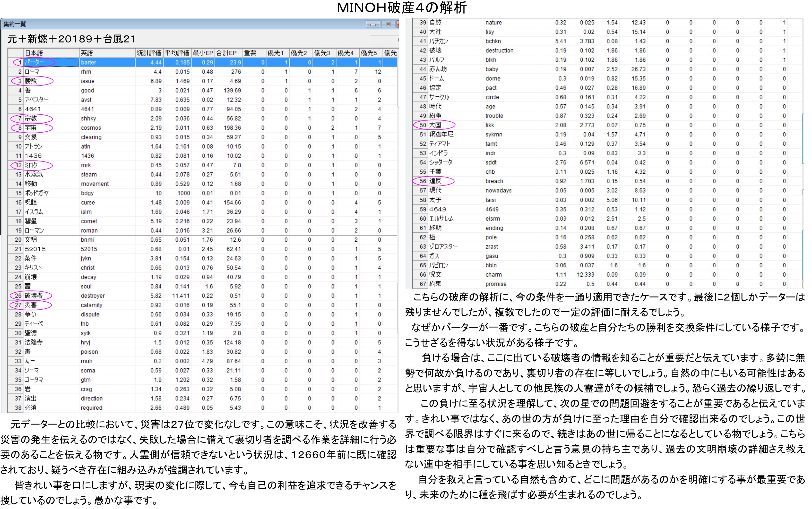Viewport: 812px width, 509px height.
Task: Select row 50 大国 tikk
Action: pyautogui.click(x=435, y=125)
